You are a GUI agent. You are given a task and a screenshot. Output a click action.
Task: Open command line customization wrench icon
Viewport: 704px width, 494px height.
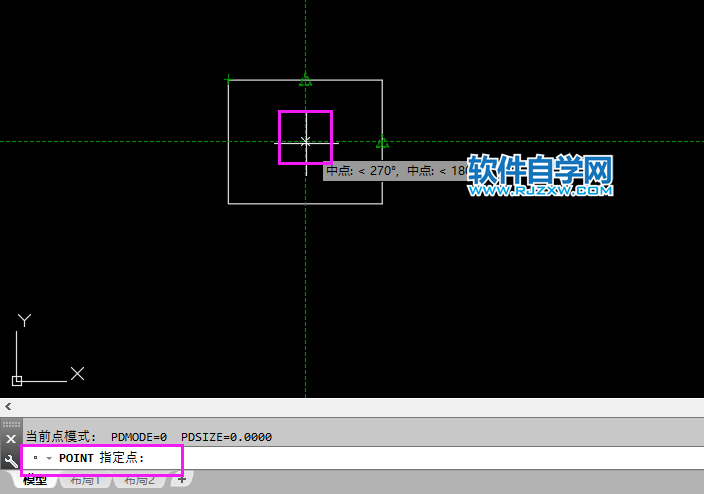[x=10, y=460]
